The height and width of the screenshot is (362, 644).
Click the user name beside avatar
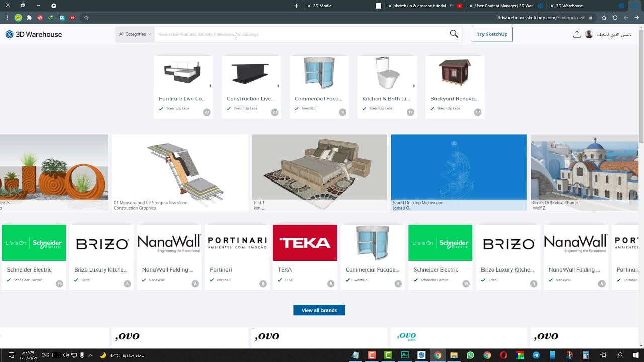(x=614, y=34)
